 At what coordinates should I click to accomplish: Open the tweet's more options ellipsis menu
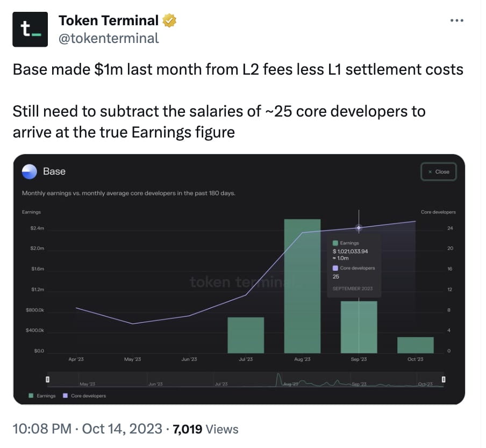click(x=457, y=19)
